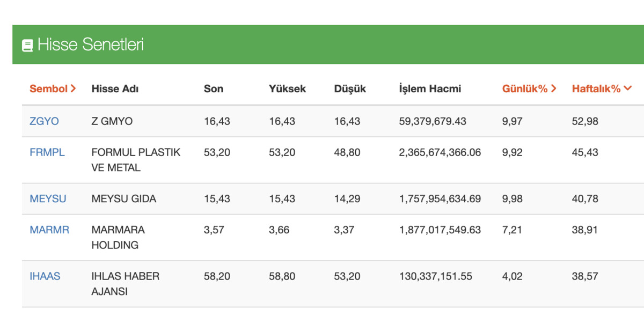Screen dimensions: 644x309
Task: Sort by Sembol column header
Action: [53, 89]
